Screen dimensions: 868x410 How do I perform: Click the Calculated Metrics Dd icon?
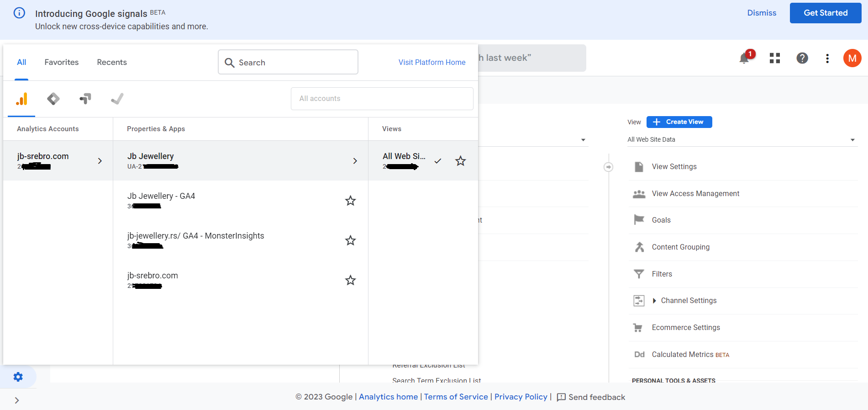639,354
